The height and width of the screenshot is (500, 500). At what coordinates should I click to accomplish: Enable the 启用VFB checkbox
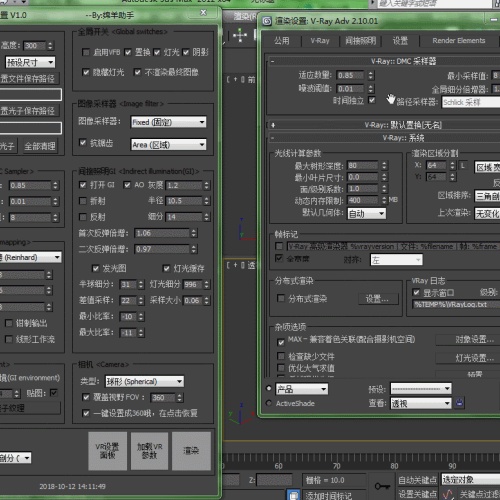pos(86,52)
